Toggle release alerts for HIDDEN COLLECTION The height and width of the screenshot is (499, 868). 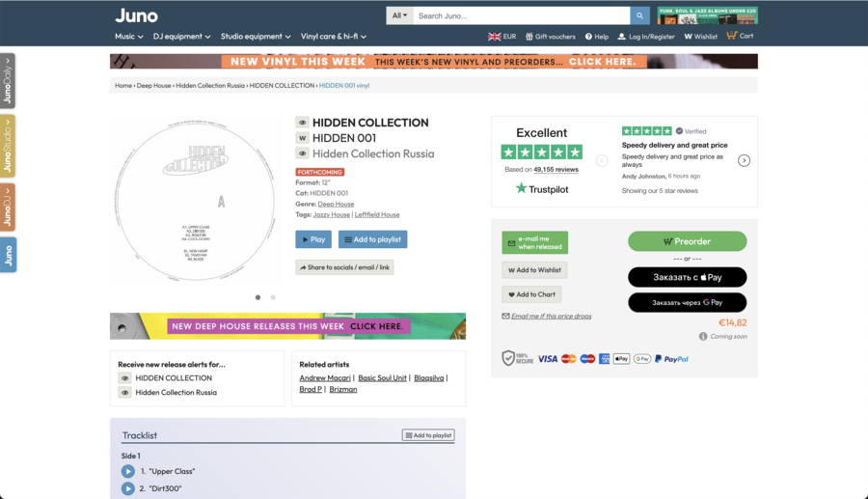point(124,378)
